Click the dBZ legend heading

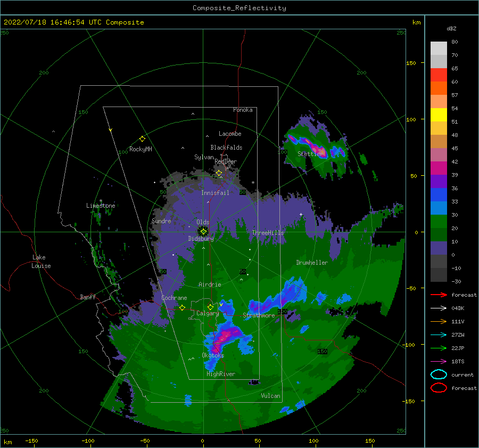[x=451, y=28]
